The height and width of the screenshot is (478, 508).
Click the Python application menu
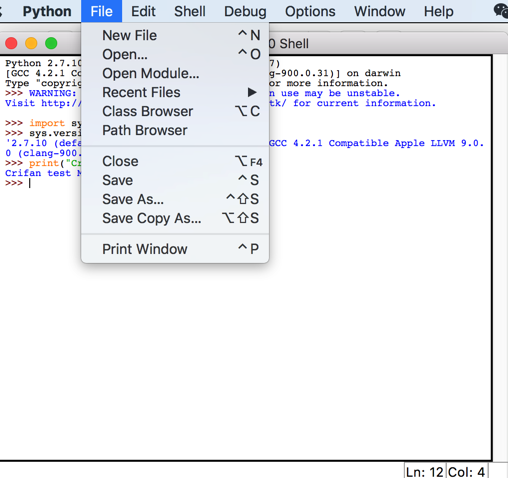coord(47,11)
